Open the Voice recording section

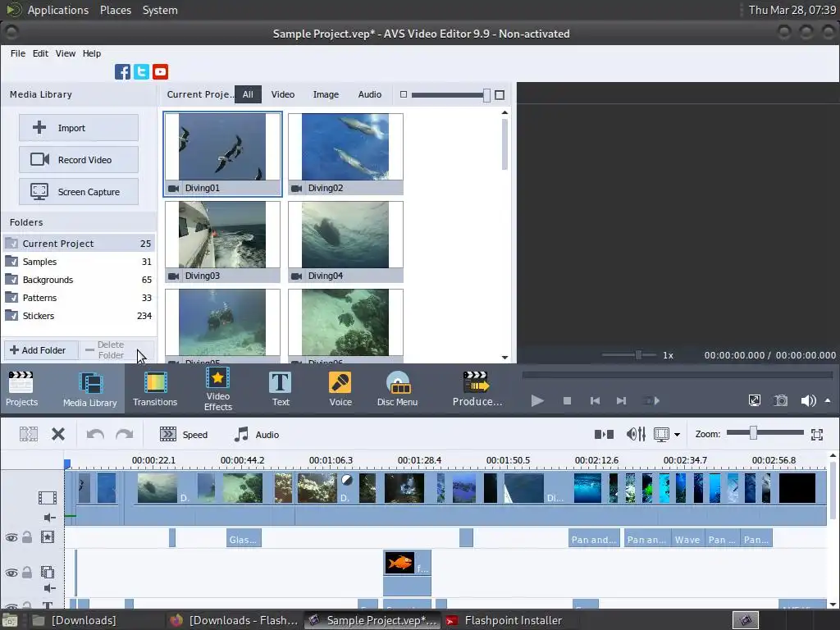click(x=340, y=389)
